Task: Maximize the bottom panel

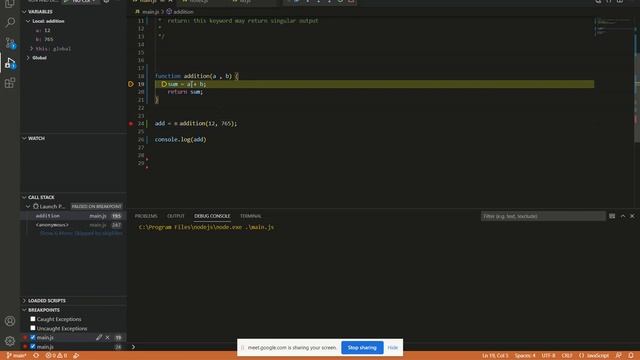Action: coord(623,216)
